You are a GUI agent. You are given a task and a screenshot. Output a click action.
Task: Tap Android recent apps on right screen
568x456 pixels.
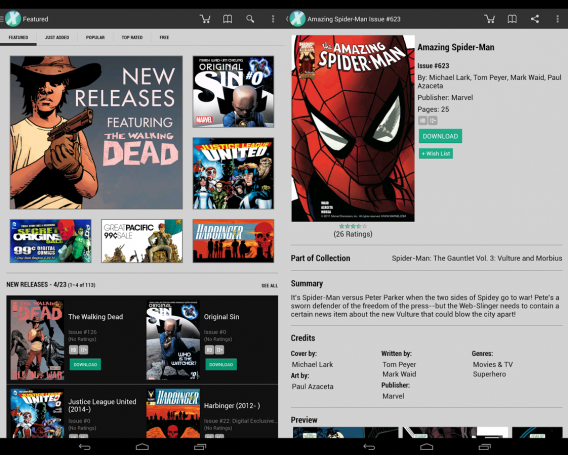[484, 447]
